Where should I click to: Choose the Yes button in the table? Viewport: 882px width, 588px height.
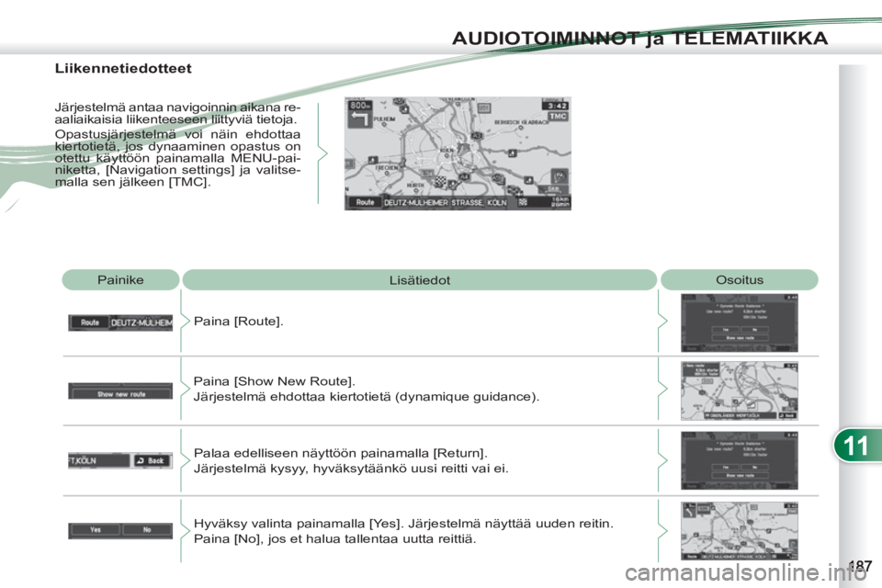click(x=95, y=530)
